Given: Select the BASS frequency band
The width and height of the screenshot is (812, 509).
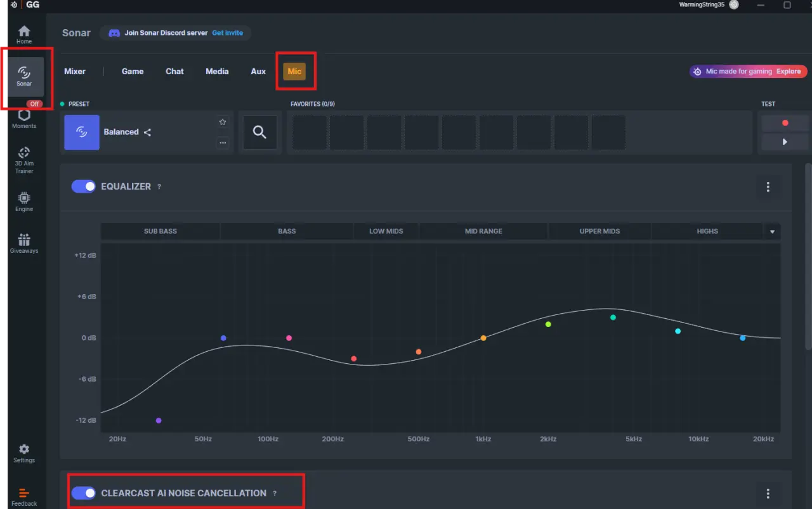Looking at the screenshot, I should [x=287, y=231].
